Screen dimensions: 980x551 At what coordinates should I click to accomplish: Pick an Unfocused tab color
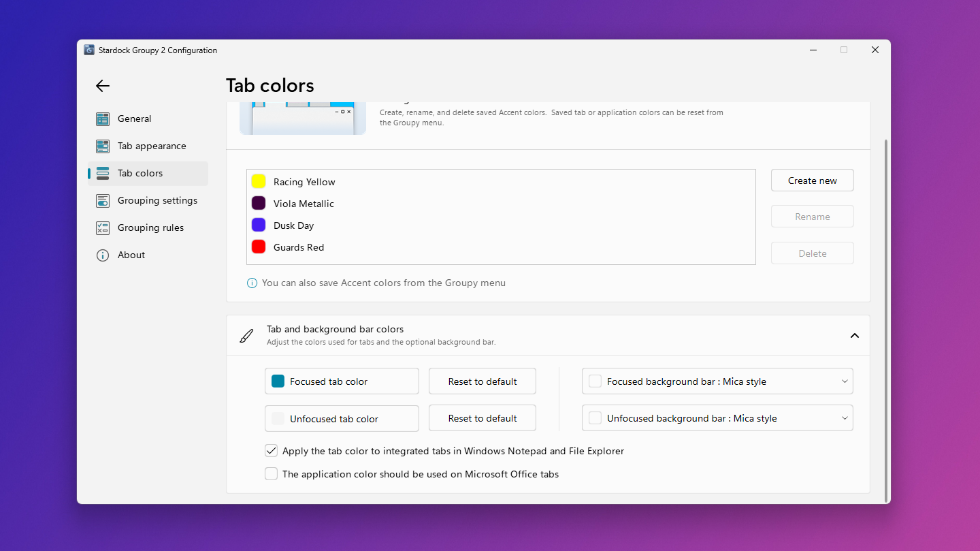coord(342,418)
